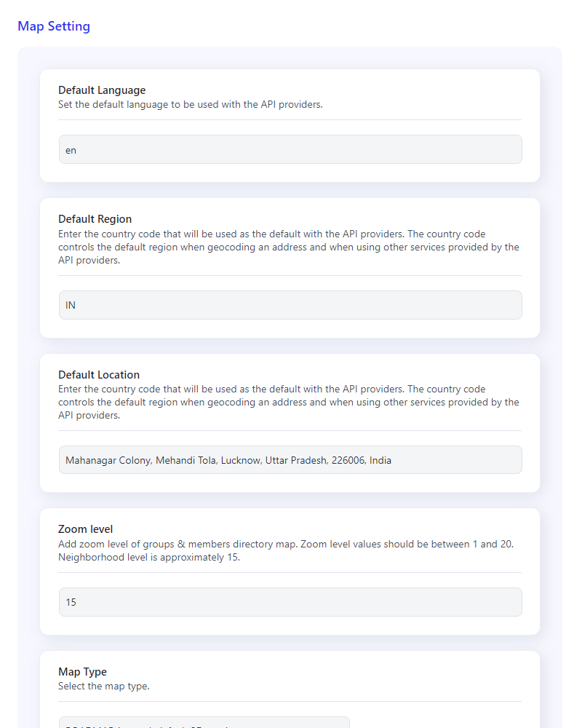The height and width of the screenshot is (728, 582).
Task: Click the divider line in Default Region card
Action: (290, 275)
